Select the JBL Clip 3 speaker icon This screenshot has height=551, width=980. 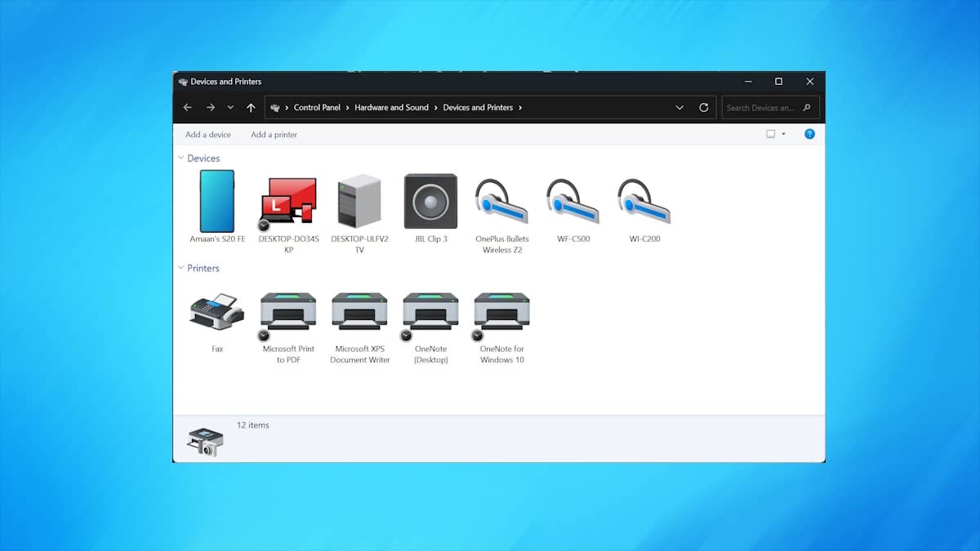(430, 202)
